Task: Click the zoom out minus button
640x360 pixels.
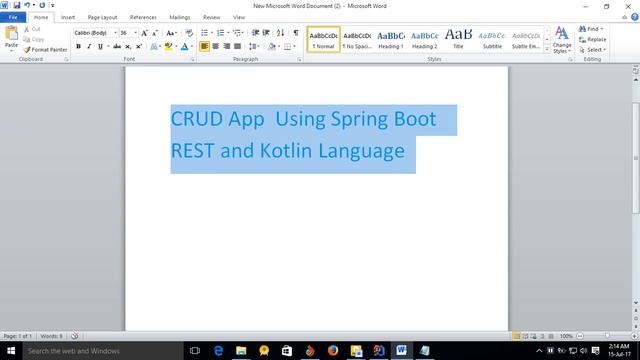Action: tap(580, 336)
